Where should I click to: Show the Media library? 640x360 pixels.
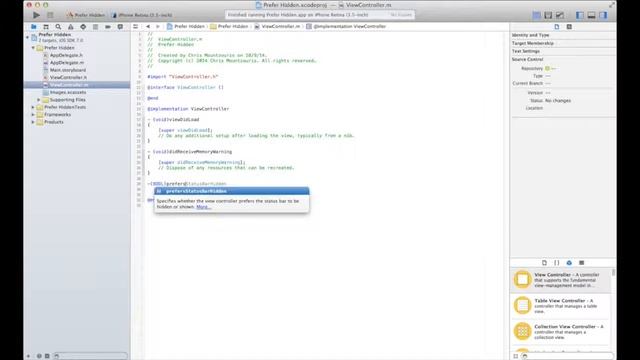(582, 263)
